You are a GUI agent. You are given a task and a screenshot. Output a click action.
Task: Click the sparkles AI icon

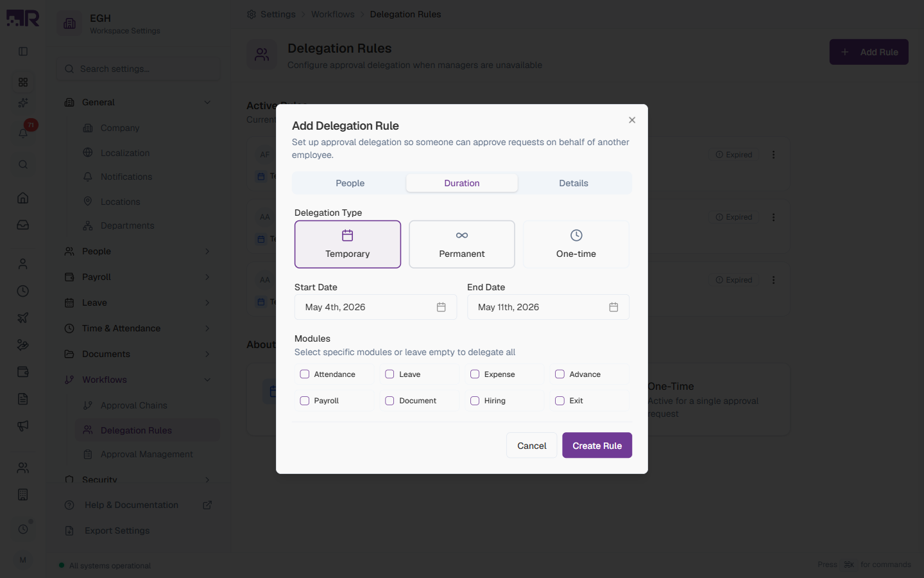tap(23, 103)
